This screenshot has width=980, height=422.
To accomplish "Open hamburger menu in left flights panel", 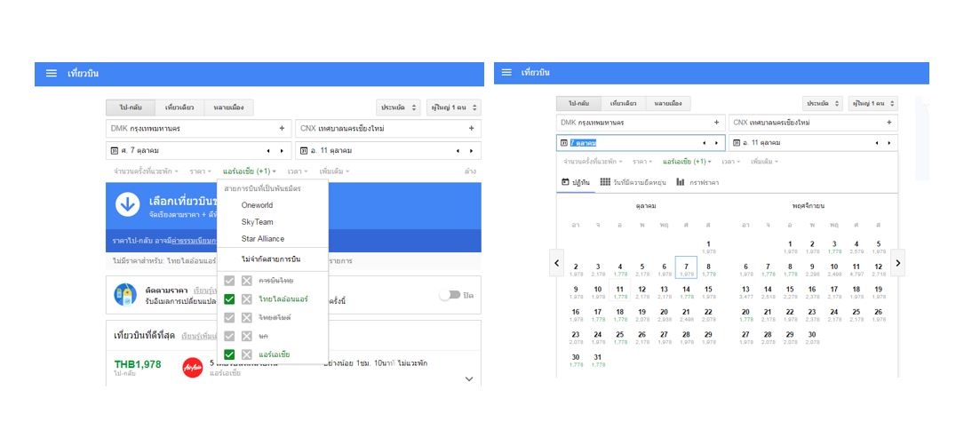I will 51,73.
